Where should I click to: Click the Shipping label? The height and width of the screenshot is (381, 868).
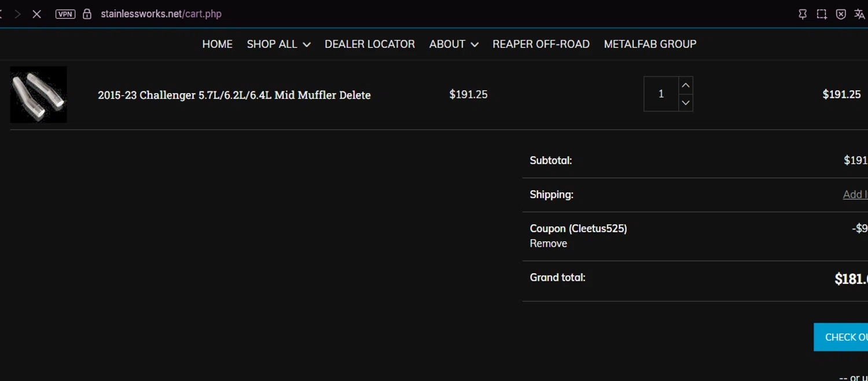[x=551, y=195]
